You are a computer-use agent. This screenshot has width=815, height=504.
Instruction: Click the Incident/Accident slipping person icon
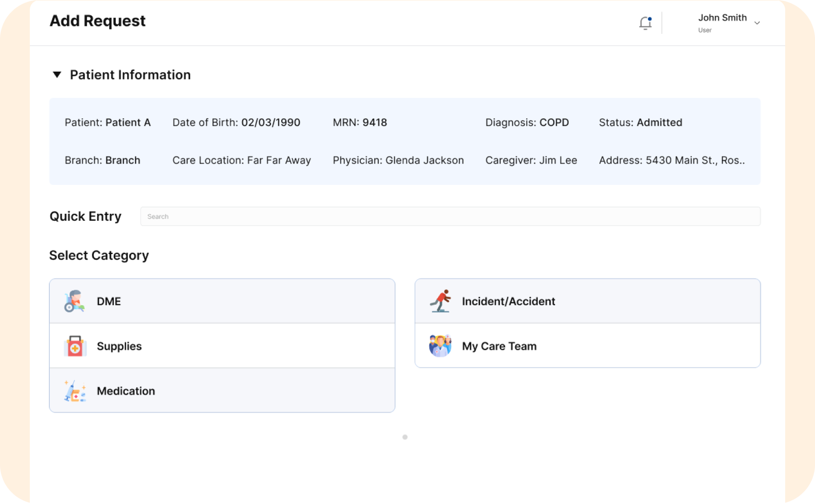click(440, 301)
